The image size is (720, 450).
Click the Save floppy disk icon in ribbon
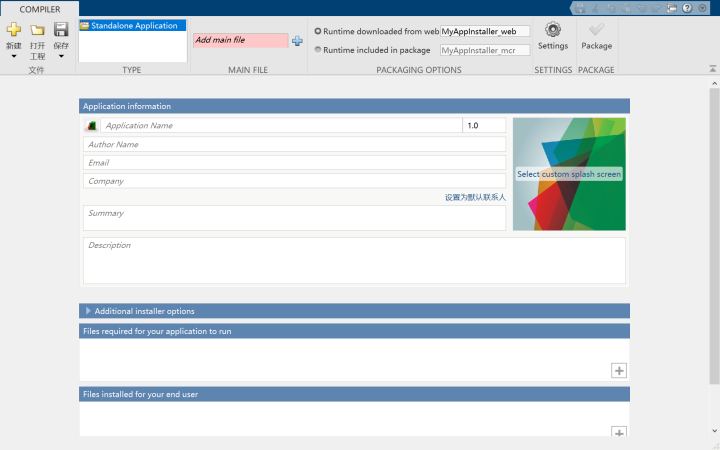[x=61, y=29]
